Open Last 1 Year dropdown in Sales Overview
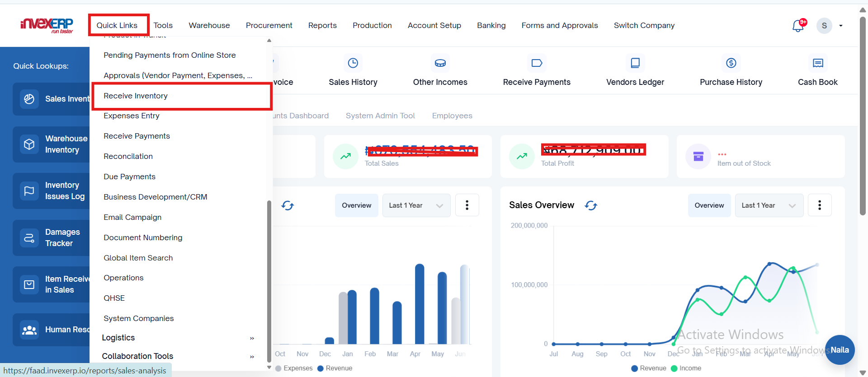868x377 pixels. [769, 205]
